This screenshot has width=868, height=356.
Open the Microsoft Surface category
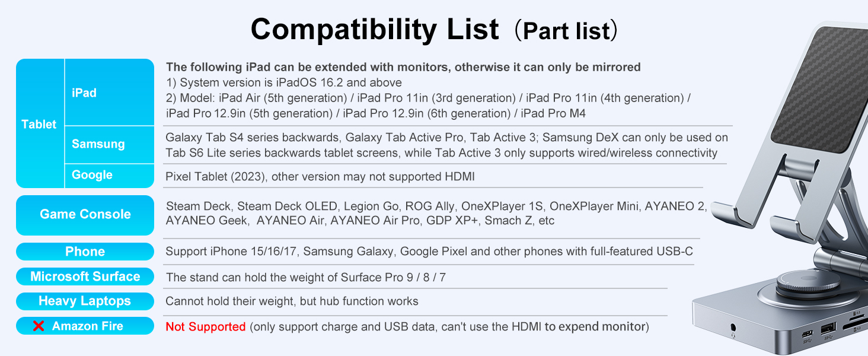85,276
